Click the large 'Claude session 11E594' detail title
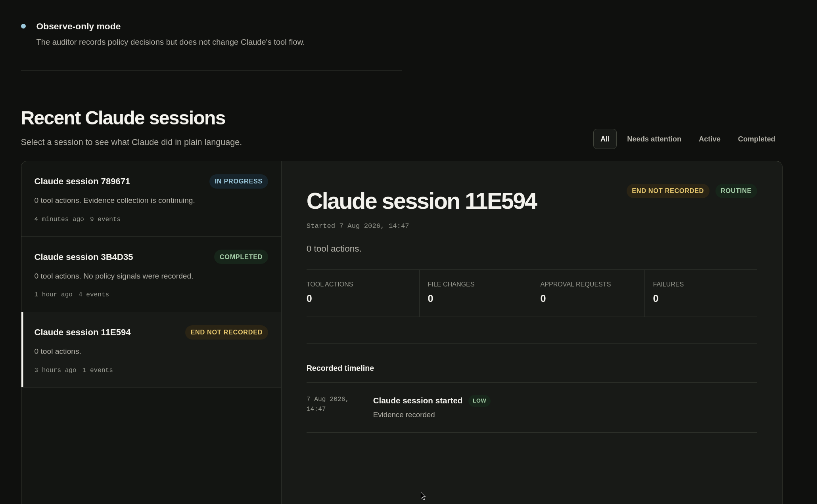This screenshot has height=504, width=817. 421,201
